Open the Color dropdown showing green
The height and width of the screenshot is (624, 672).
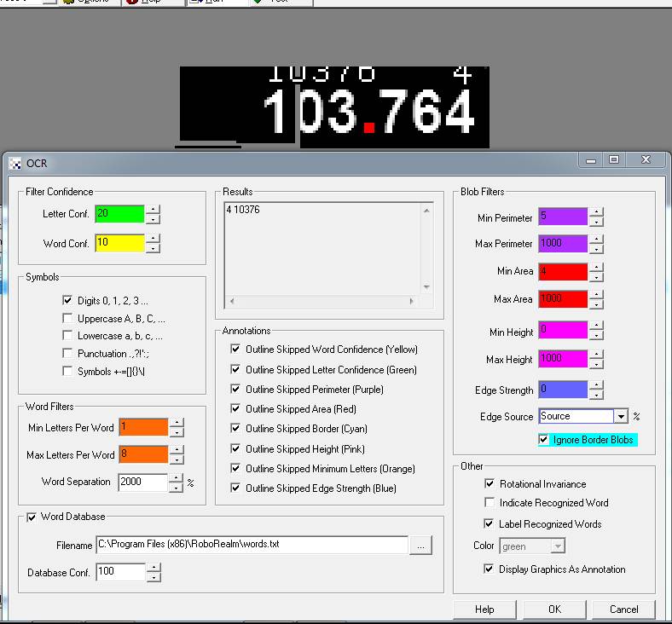tap(557, 546)
